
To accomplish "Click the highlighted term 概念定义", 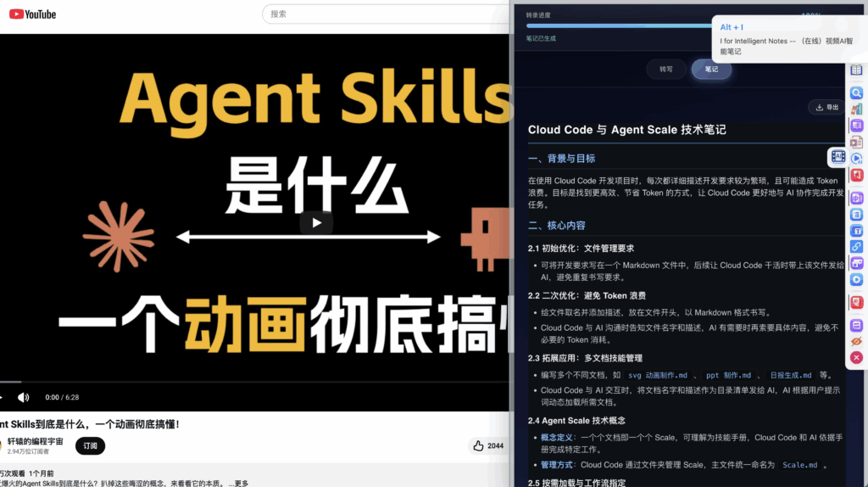I will [556, 438].
